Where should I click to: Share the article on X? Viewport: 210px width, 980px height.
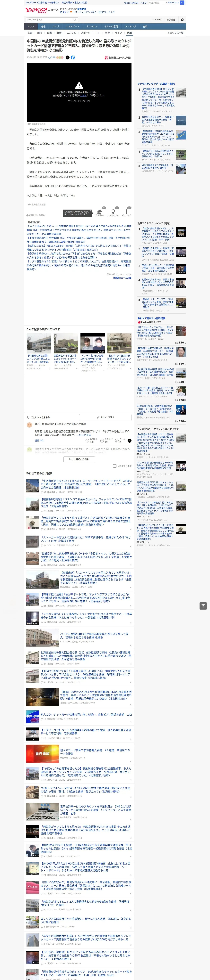pyautogui.click(x=67, y=57)
